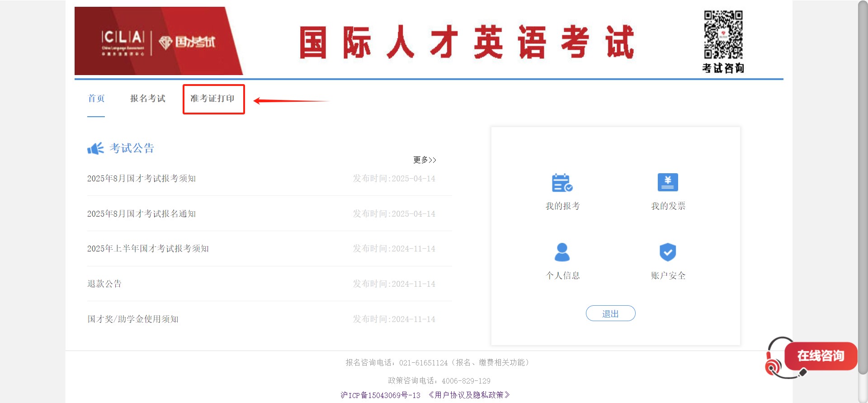Click the 个人信息 label
Viewport: 868px width, 403px height.
pyautogui.click(x=562, y=276)
